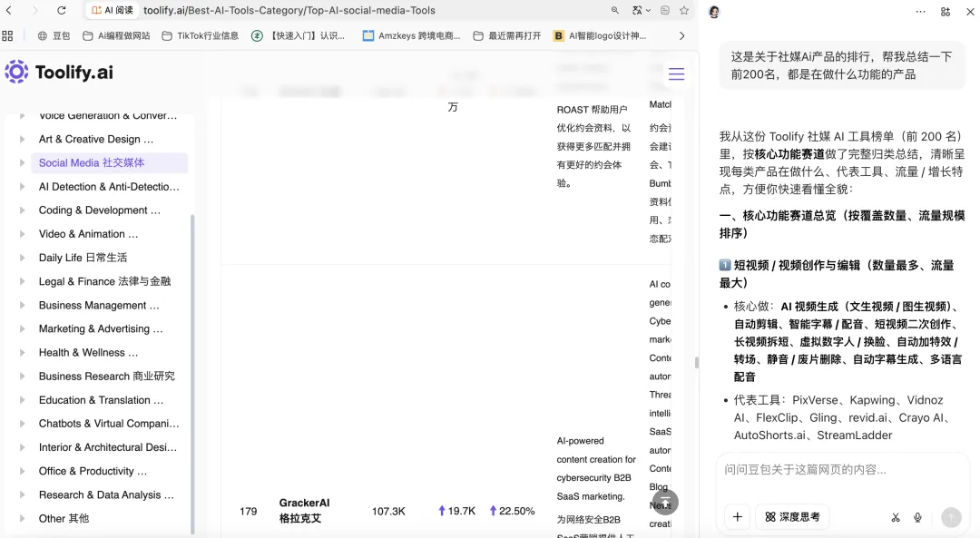Click the 问问豆包 message input field
This screenshot has width=980, height=538.
coord(842,470)
